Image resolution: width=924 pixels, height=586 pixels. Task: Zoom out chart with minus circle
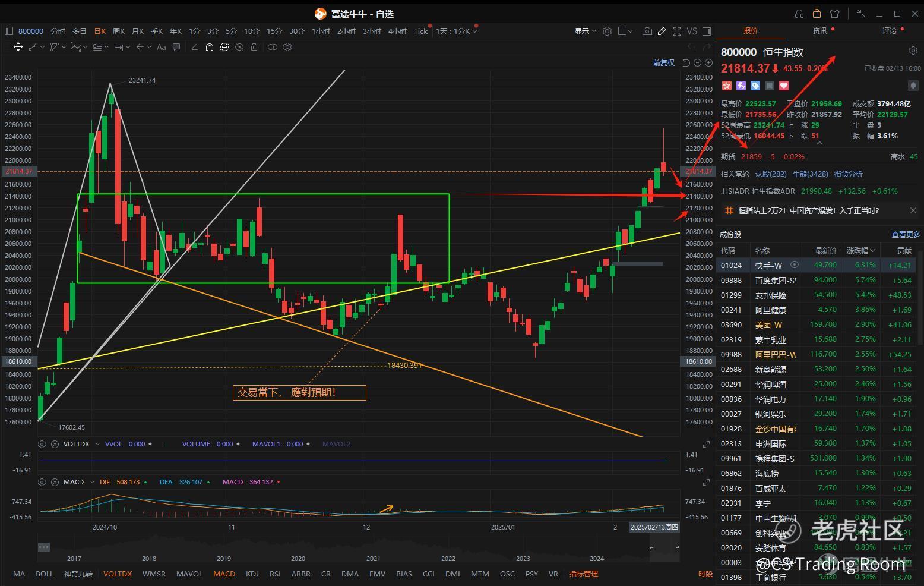point(698,62)
